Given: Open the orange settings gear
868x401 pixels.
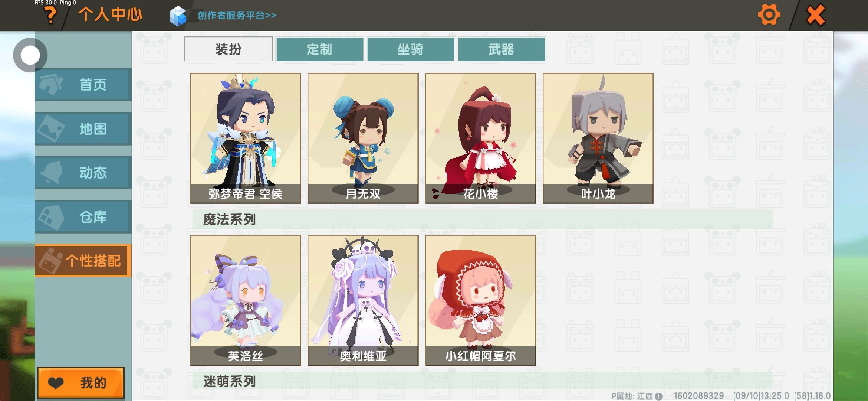Looking at the screenshot, I should pyautogui.click(x=769, y=15).
